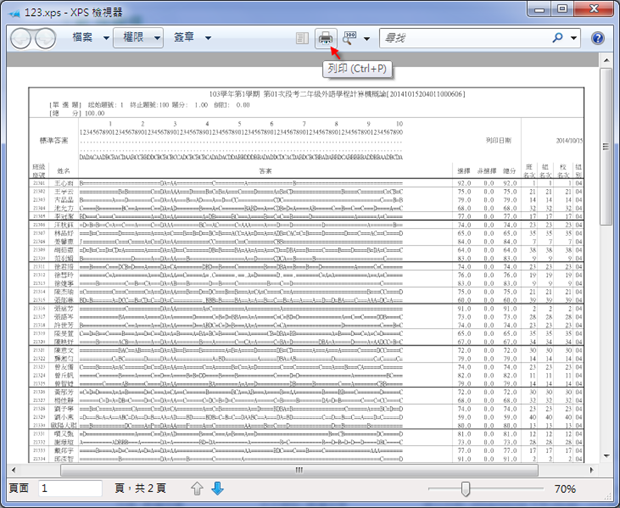Expand the page view options dropdown arrow

(x=367, y=38)
